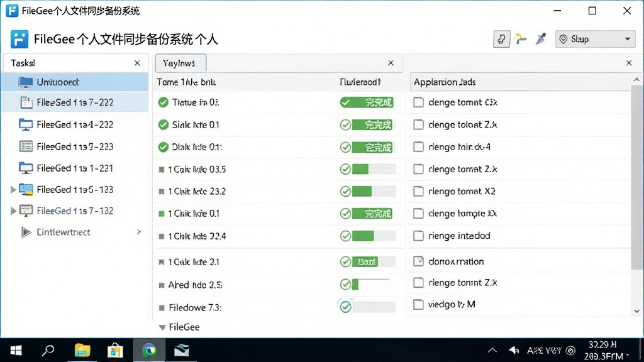This screenshot has height=362, width=644.
Task: Expand the FileeGed 1 1ɜ 7-132 tree node
Action: [13, 211]
